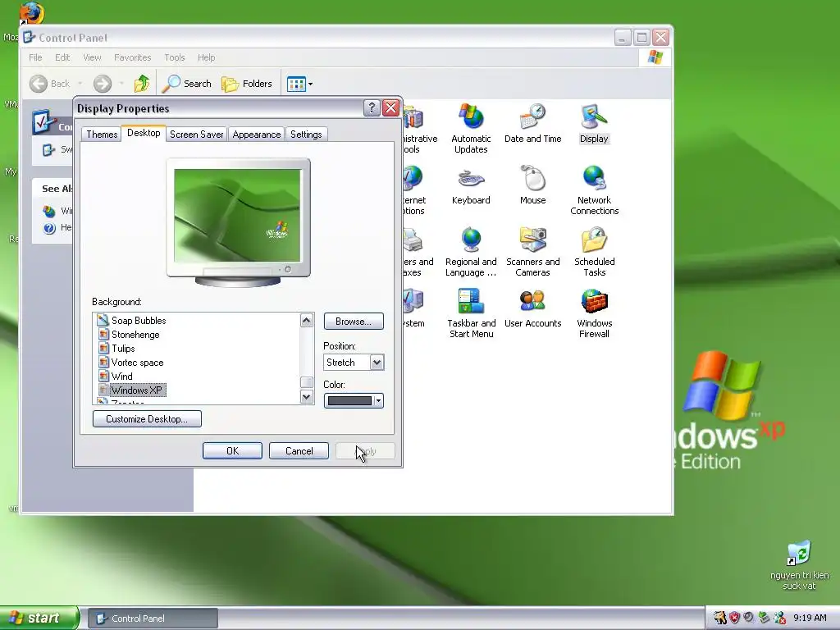
Task: Click the Mozilla Firefox desktop icon
Action: point(31,13)
